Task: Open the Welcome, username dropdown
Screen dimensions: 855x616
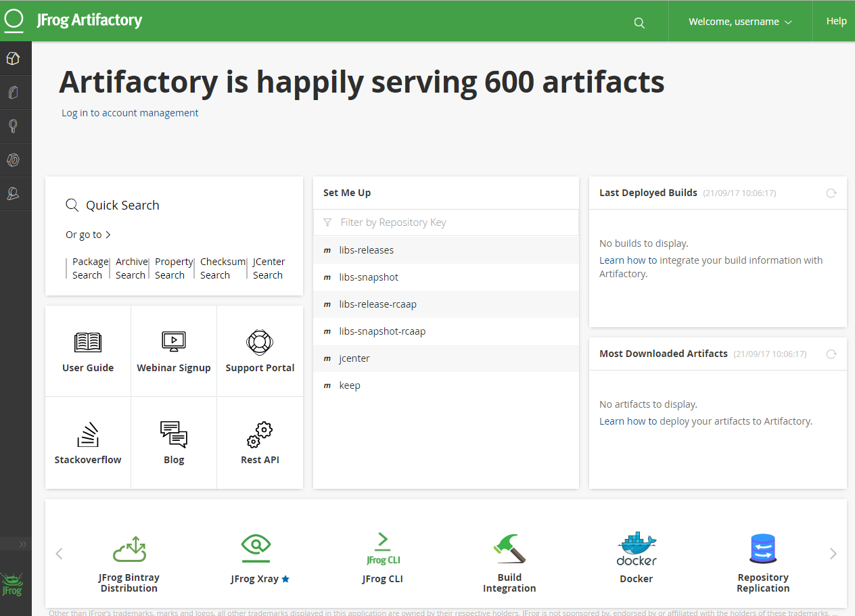Action: pyautogui.click(x=740, y=22)
